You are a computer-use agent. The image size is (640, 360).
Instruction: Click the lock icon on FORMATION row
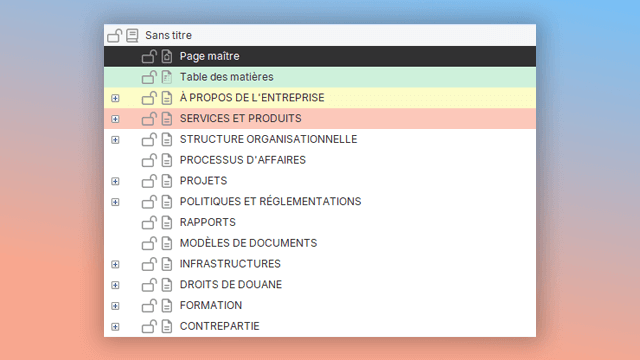tap(149, 305)
